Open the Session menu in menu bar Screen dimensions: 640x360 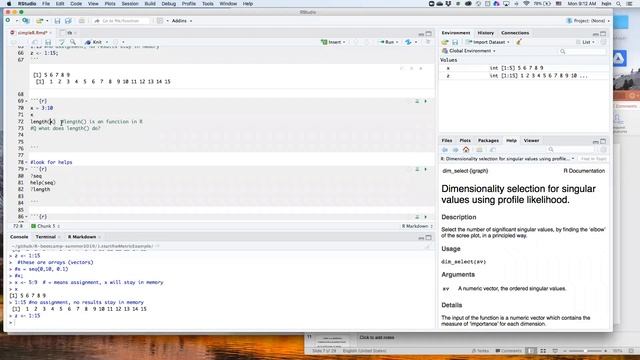(130, 4)
